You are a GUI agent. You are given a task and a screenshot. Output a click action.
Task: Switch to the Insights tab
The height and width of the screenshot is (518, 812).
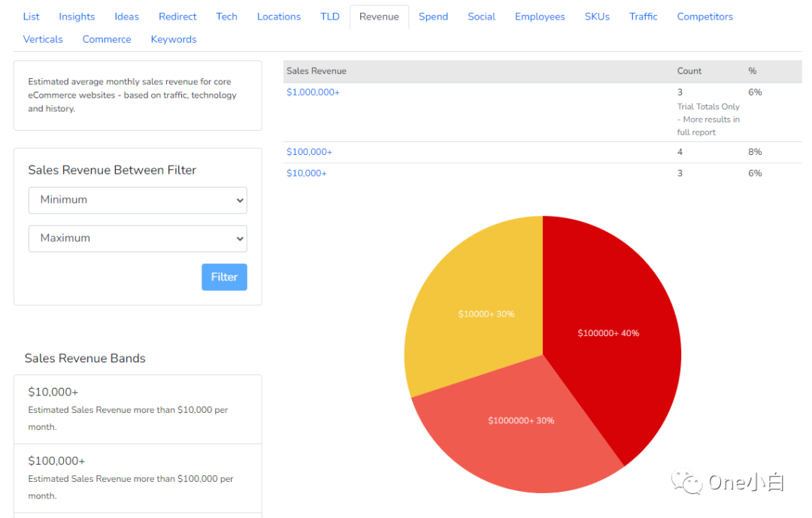coord(77,17)
